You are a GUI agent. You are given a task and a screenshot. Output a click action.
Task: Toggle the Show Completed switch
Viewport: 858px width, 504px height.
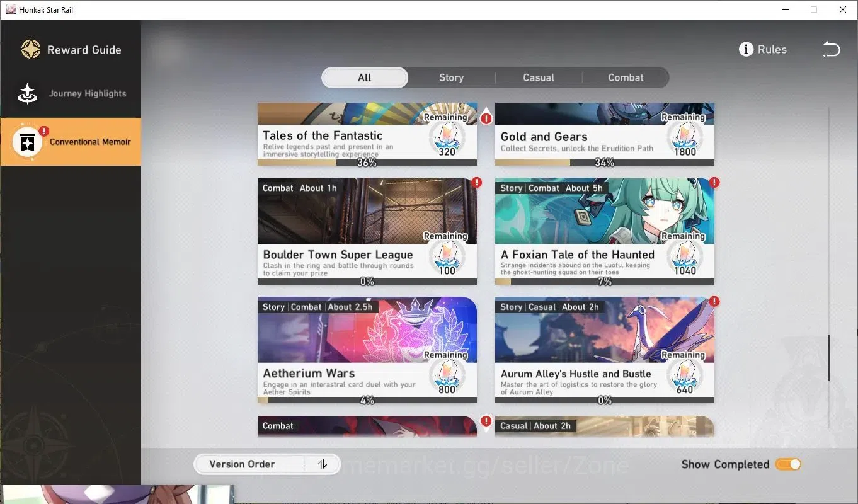pos(788,464)
